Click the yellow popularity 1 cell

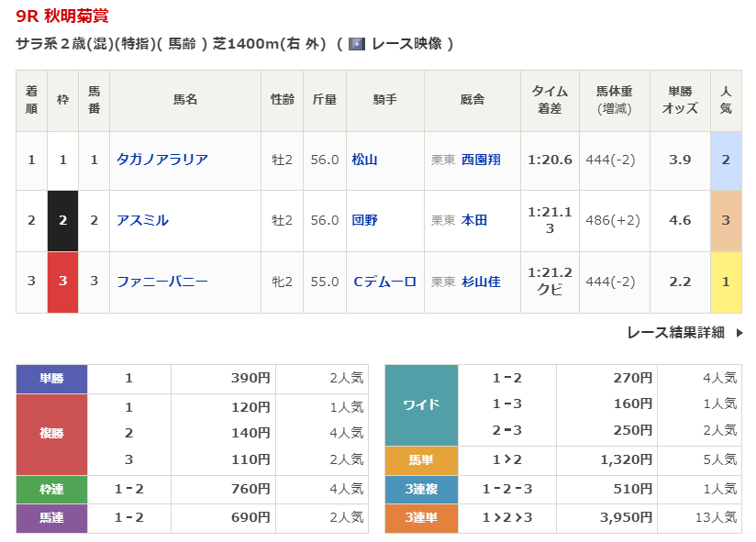pos(726,282)
